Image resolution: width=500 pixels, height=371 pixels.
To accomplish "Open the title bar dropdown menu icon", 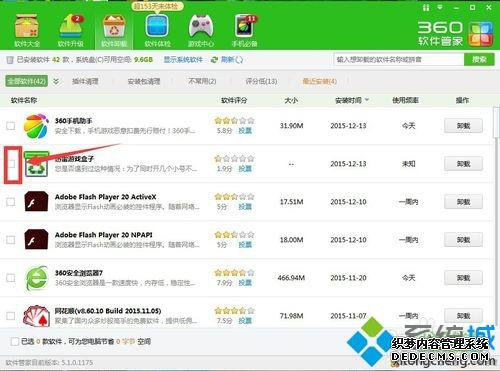I will click(x=441, y=7).
